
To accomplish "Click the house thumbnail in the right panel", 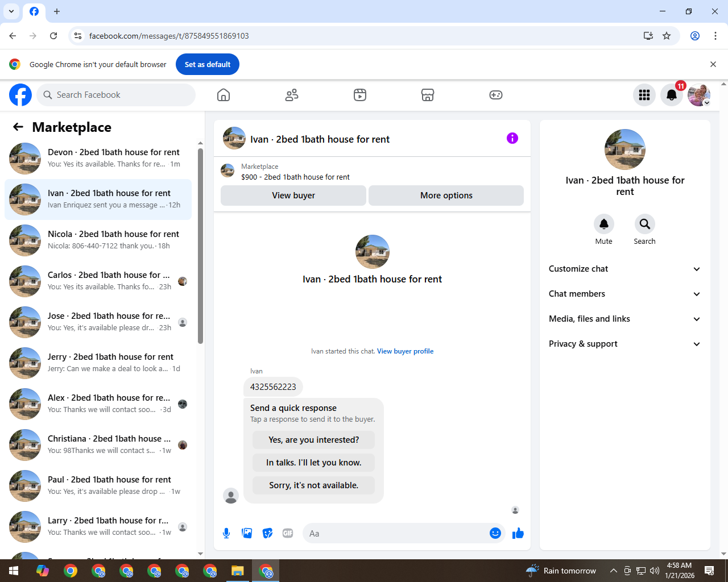I will coord(625,149).
